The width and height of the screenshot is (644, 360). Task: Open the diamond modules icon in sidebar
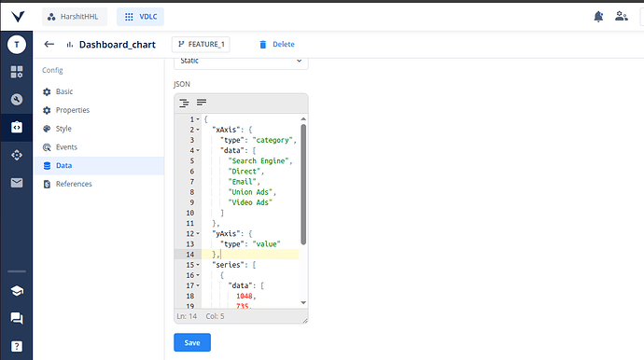tap(17, 155)
